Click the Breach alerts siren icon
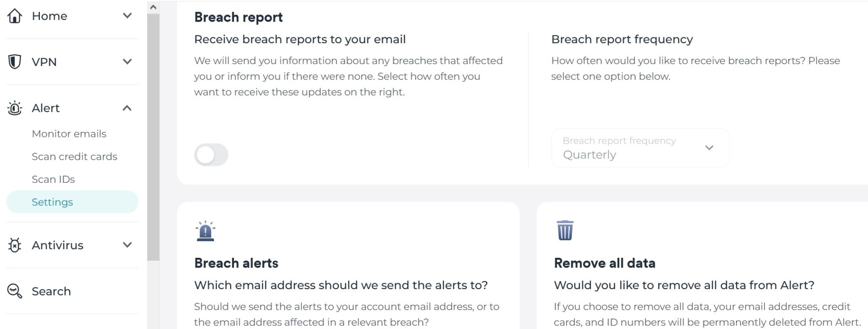 click(206, 231)
